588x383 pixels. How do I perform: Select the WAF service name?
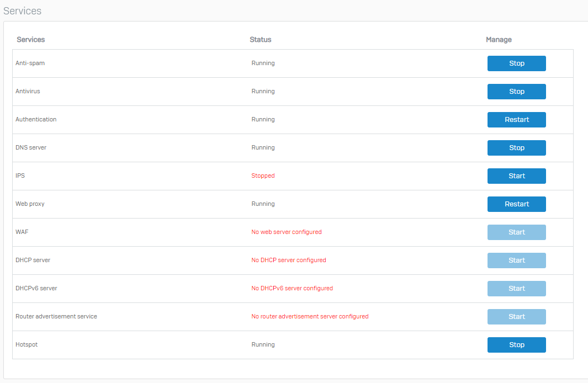(x=22, y=232)
